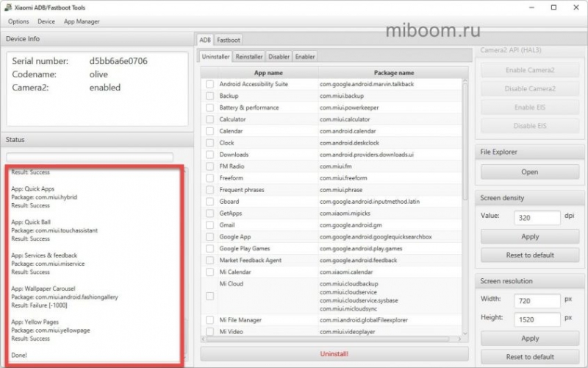Click the scroll-right arrow of app list

pyautogui.click(x=460, y=339)
